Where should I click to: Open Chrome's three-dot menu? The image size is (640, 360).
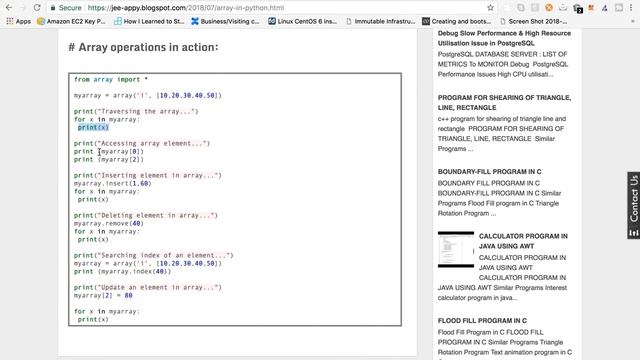631,7
